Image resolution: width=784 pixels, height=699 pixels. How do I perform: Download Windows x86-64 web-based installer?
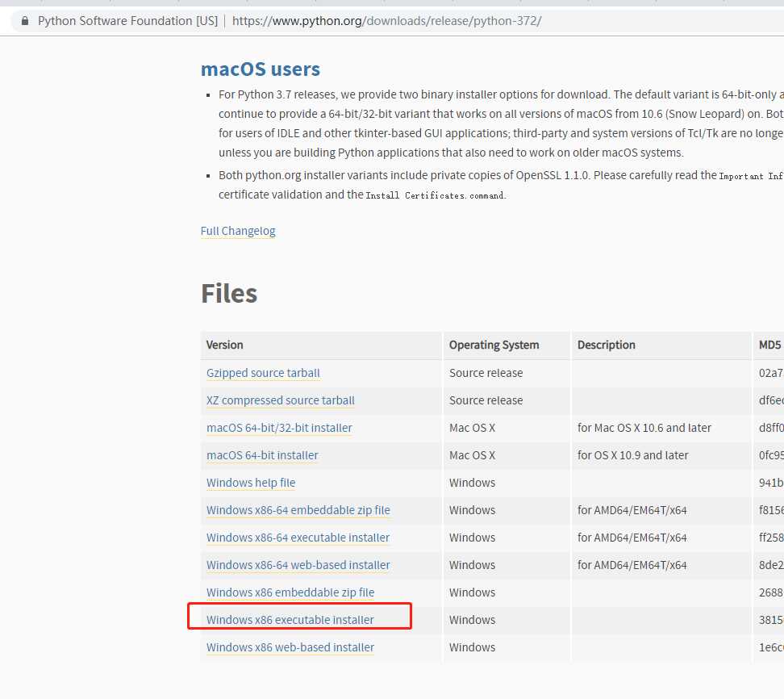pyautogui.click(x=298, y=565)
